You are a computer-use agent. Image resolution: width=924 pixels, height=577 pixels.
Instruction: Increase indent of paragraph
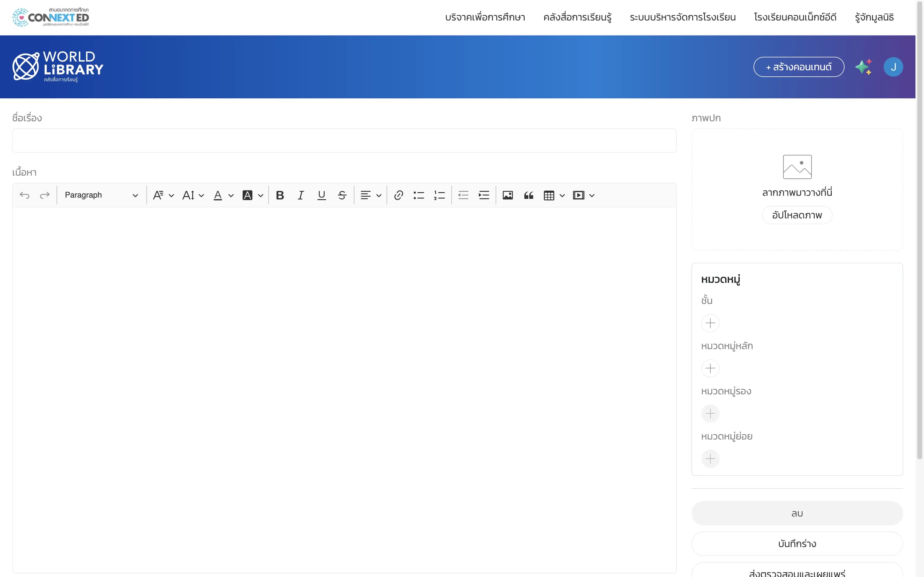[484, 195]
